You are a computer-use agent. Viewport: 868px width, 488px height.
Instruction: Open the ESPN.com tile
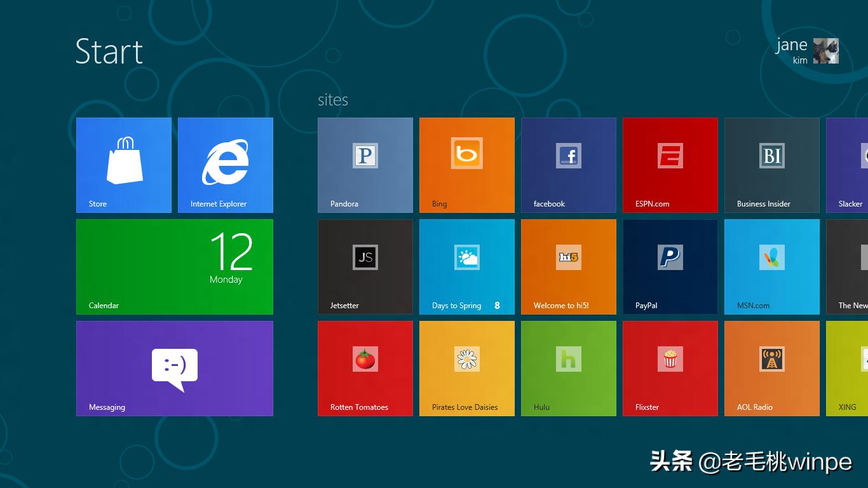coord(670,165)
